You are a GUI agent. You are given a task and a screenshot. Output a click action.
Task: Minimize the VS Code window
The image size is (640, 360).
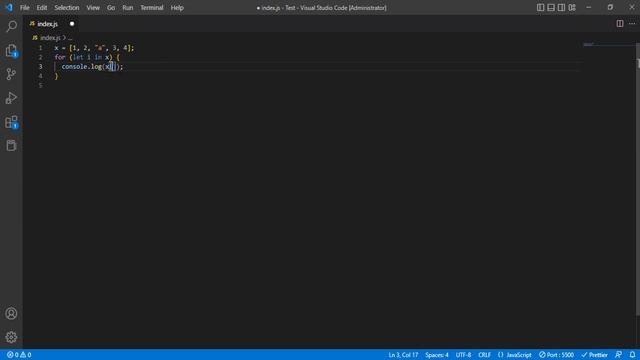[x=589, y=7]
